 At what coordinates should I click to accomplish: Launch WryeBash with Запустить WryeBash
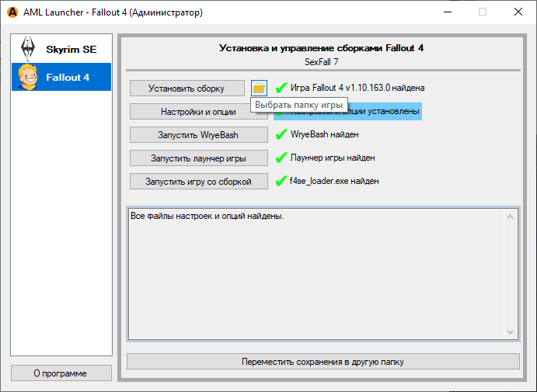coord(198,135)
